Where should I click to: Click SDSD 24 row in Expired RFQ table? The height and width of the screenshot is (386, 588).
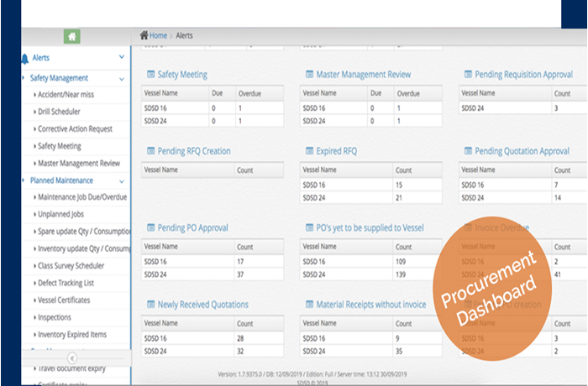(370, 197)
